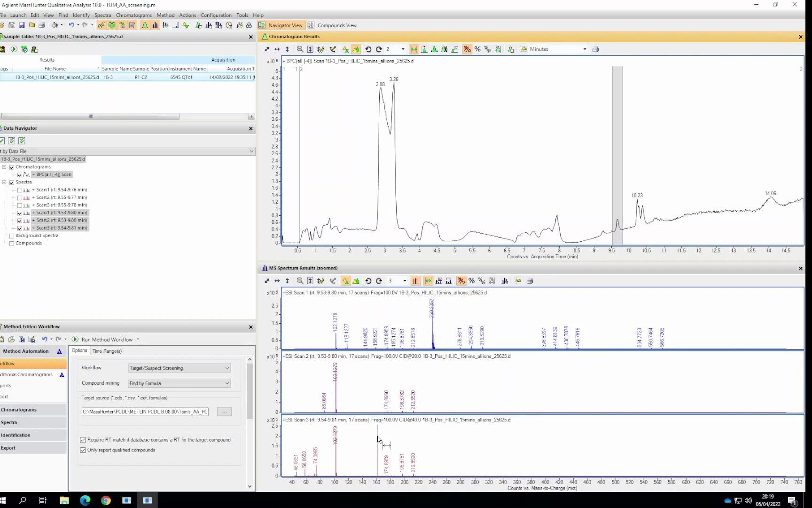Click Unzoom magnifier in MS Spectrum toolbar
Image resolution: width=812 pixels, height=508 pixels.
tap(300, 281)
